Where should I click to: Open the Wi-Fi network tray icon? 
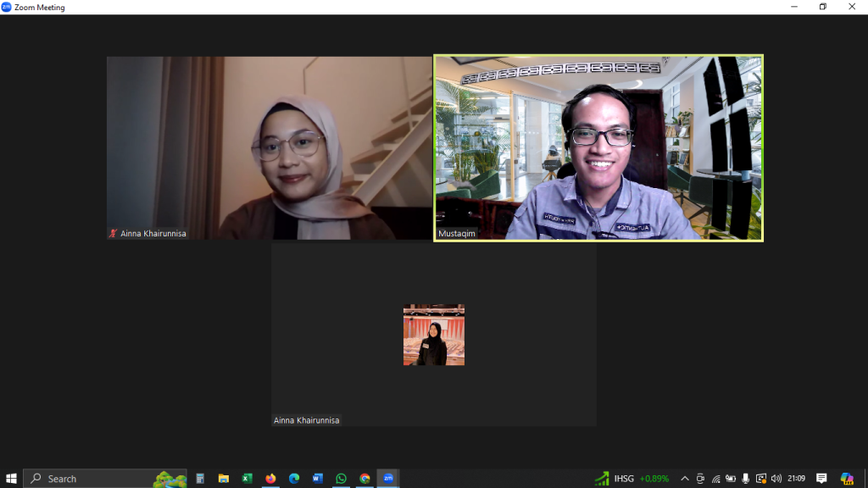pyautogui.click(x=715, y=479)
